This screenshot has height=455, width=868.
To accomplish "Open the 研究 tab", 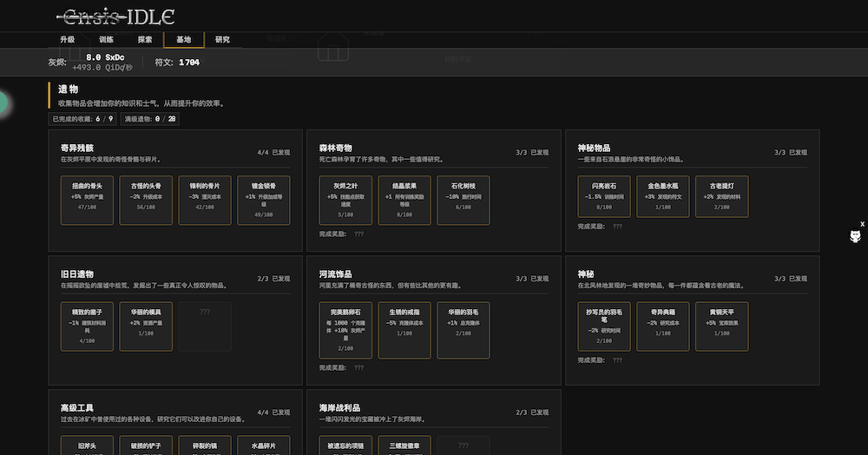I will [x=222, y=40].
